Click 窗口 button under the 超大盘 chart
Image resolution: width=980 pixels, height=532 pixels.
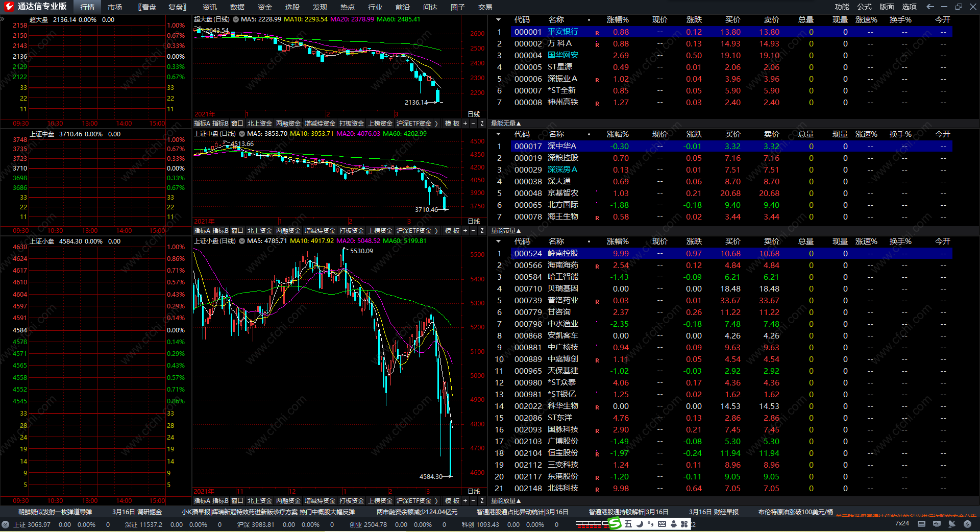pyautogui.click(x=237, y=124)
